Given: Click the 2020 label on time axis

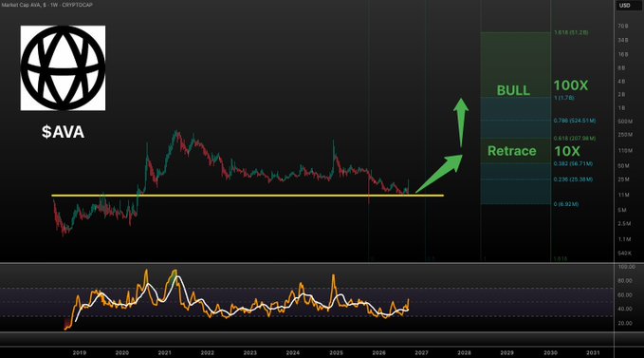Looking at the screenshot, I should (122, 352).
